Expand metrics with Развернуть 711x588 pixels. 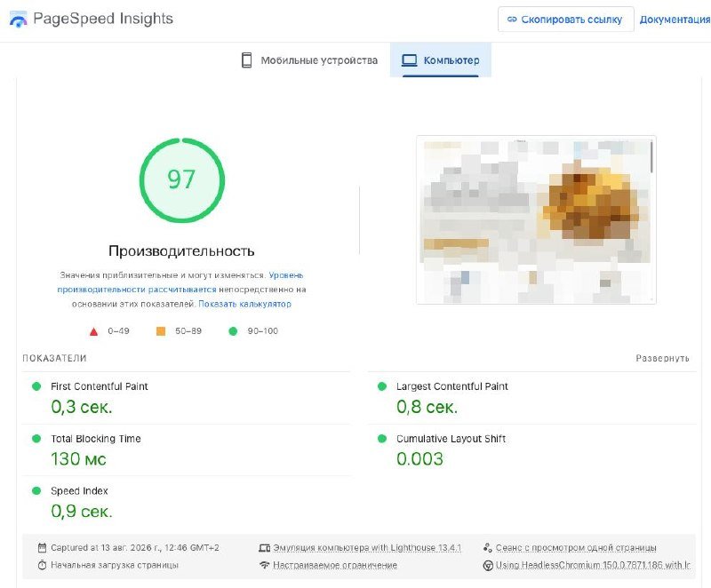[662, 358]
